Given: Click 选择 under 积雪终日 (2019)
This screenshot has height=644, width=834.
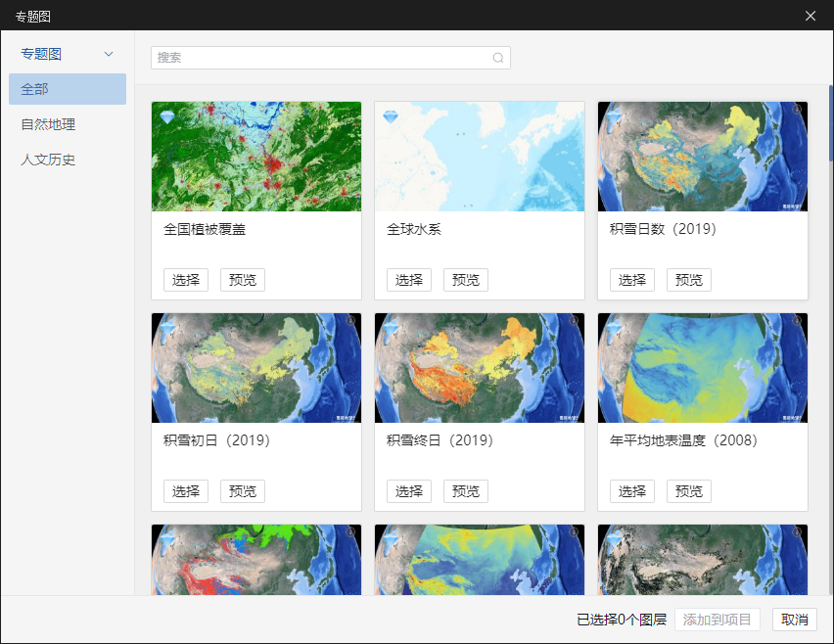Looking at the screenshot, I should [408, 490].
